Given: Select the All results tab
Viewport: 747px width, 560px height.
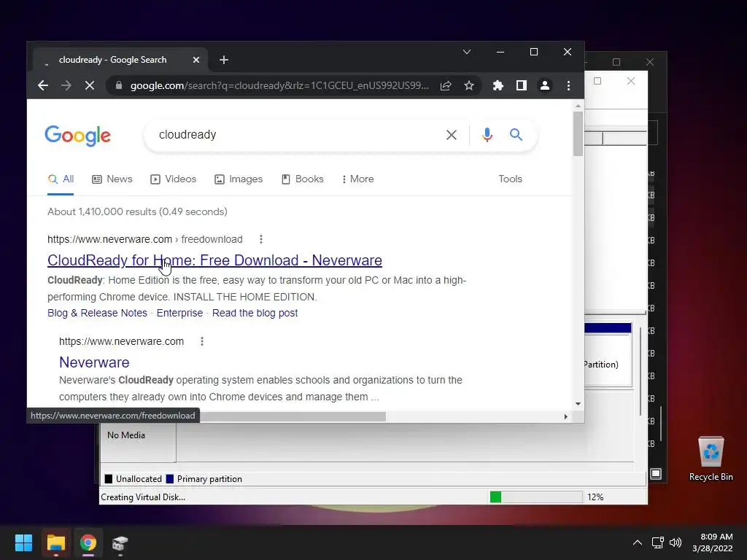Looking at the screenshot, I should (x=61, y=179).
